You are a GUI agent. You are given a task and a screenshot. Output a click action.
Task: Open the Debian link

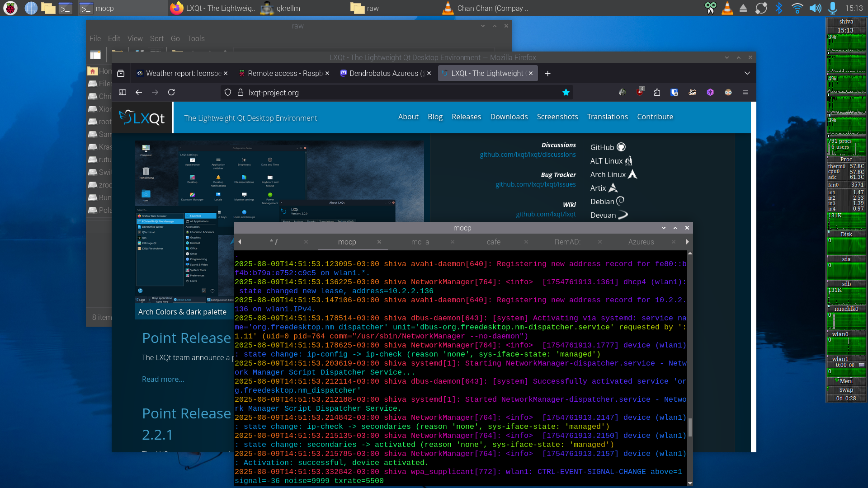click(x=607, y=202)
